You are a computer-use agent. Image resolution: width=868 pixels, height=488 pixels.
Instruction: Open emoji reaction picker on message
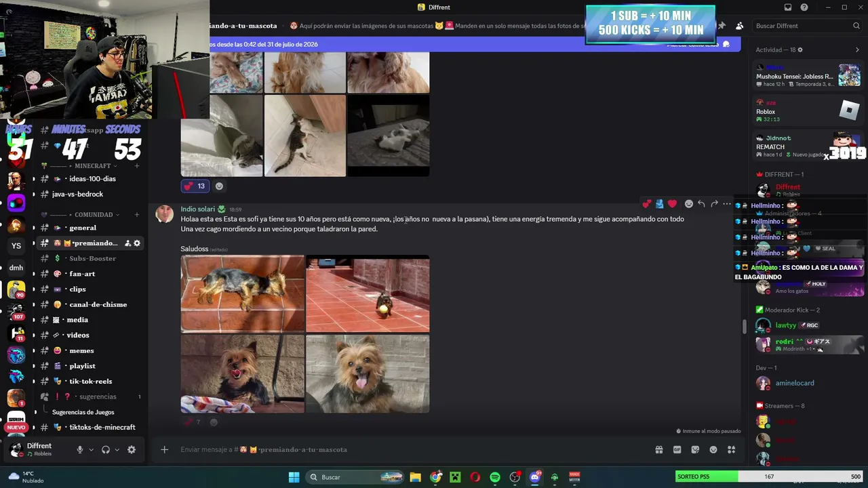pos(689,203)
